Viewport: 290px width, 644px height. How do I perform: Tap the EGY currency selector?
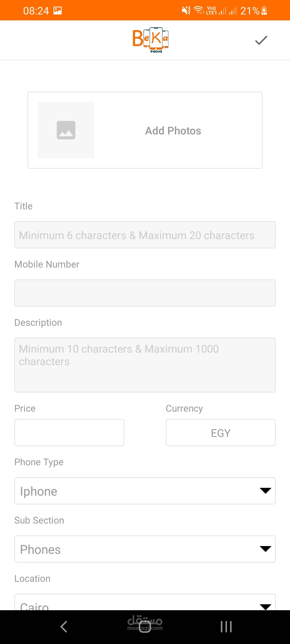click(x=220, y=433)
